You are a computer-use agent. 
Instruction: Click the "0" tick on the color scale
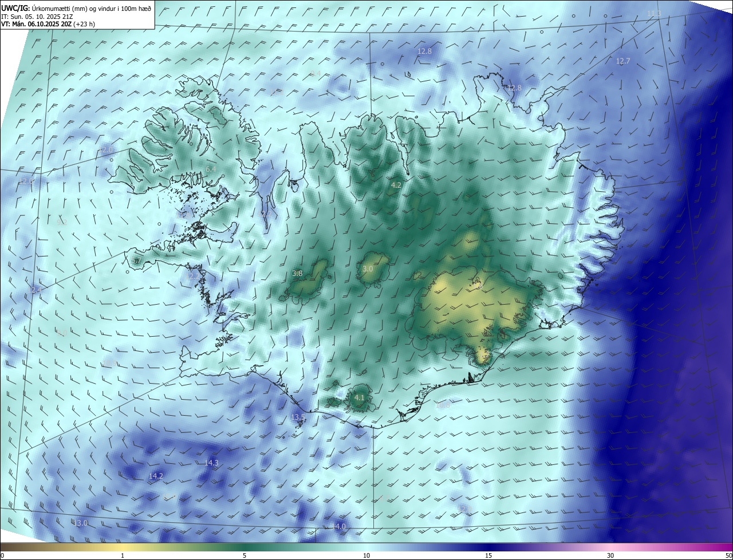pyautogui.click(x=2, y=555)
